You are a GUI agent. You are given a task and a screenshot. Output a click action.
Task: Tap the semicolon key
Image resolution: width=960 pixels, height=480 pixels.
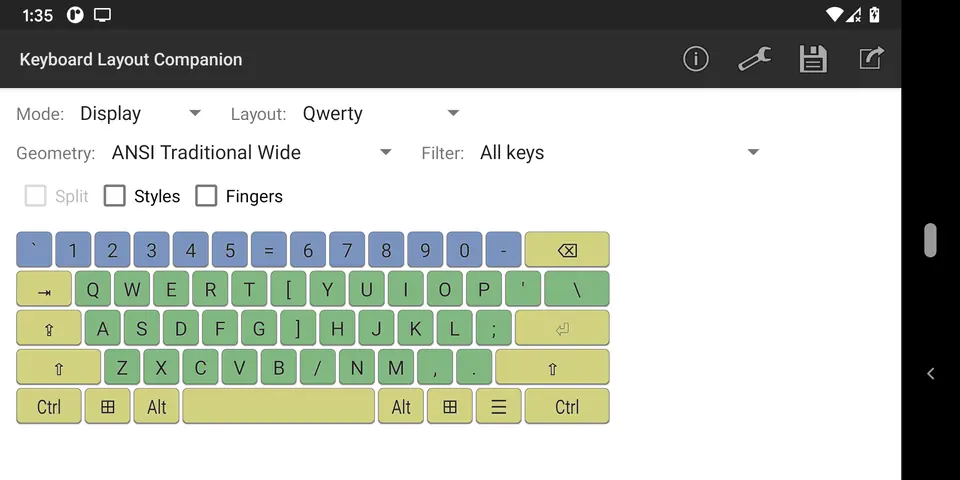[493, 328]
